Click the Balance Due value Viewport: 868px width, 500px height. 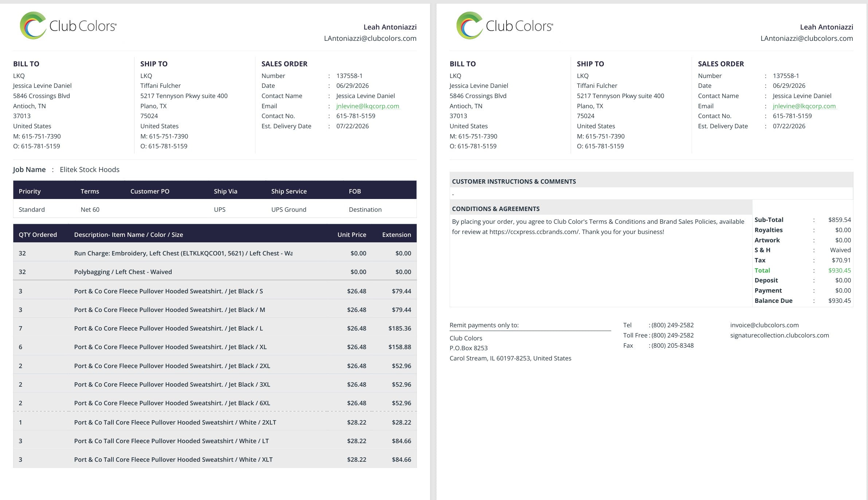pyautogui.click(x=840, y=301)
